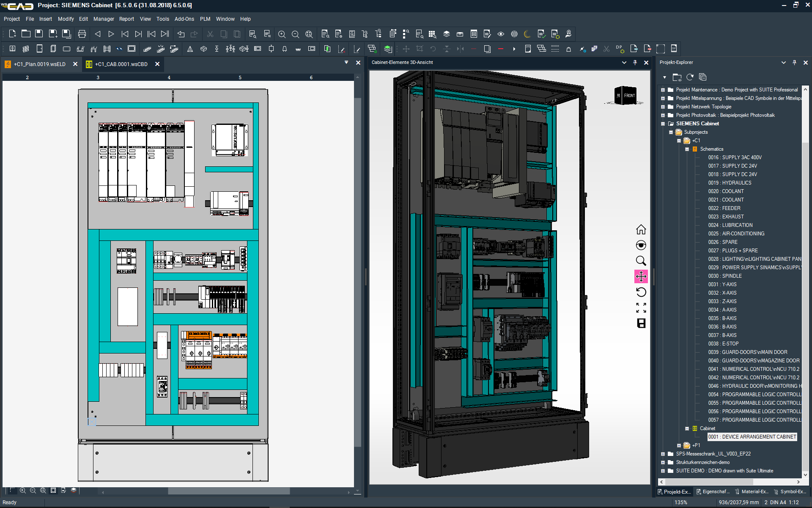
Task: Open schematic page 0030 : SPINDLE
Action: [724, 276]
